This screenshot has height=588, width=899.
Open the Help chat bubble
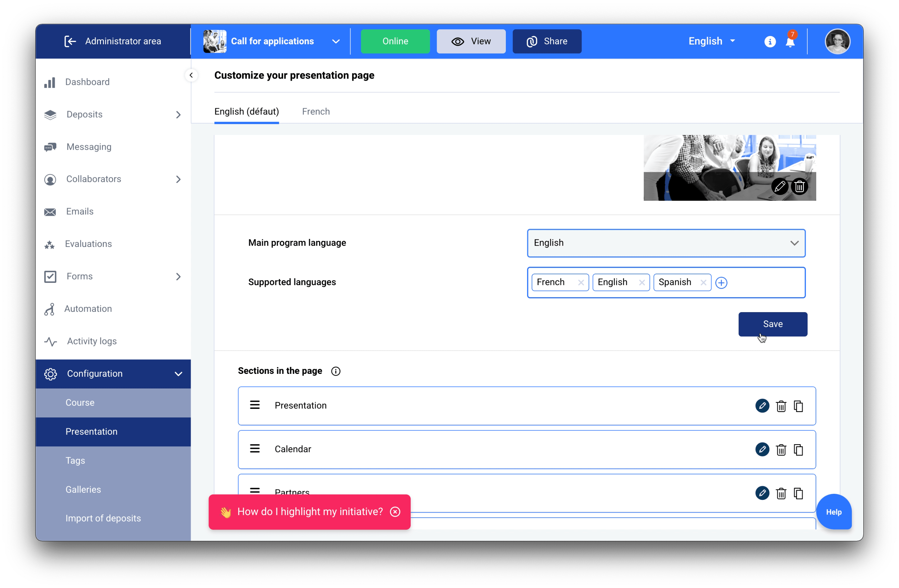pyautogui.click(x=834, y=512)
